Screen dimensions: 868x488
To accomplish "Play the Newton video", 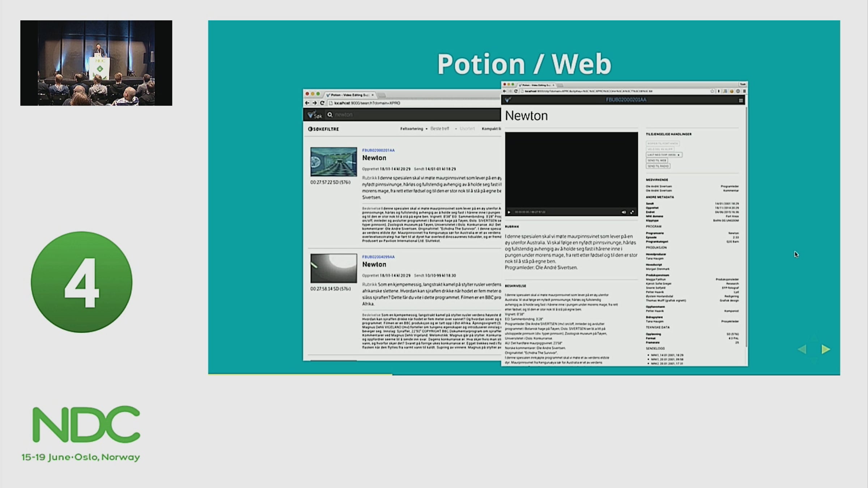I will click(x=509, y=212).
